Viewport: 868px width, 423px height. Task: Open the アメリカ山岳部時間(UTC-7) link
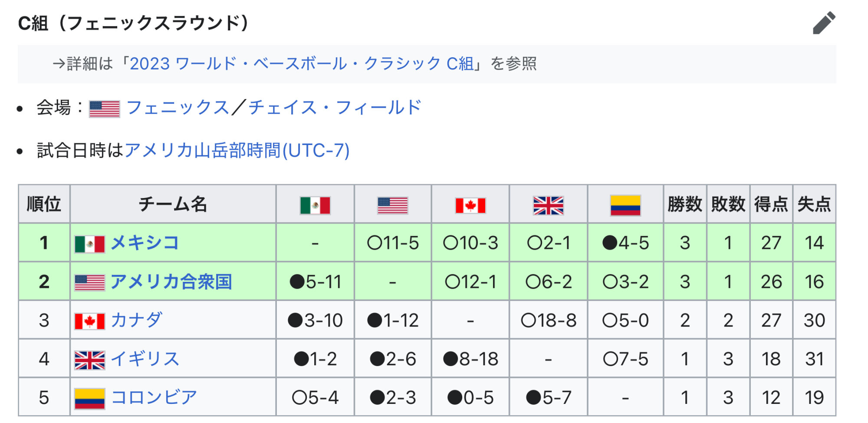(x=237, y=151)
